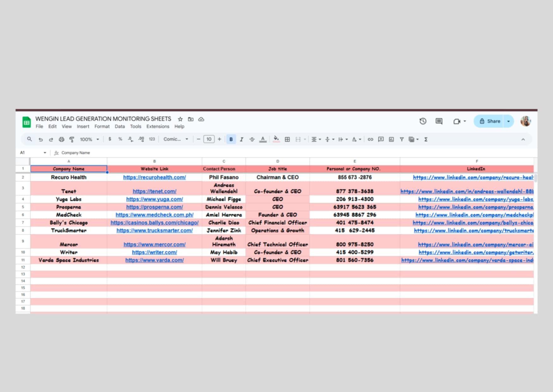Open the zoom 100% dropdown

click(x=89, y=139)
